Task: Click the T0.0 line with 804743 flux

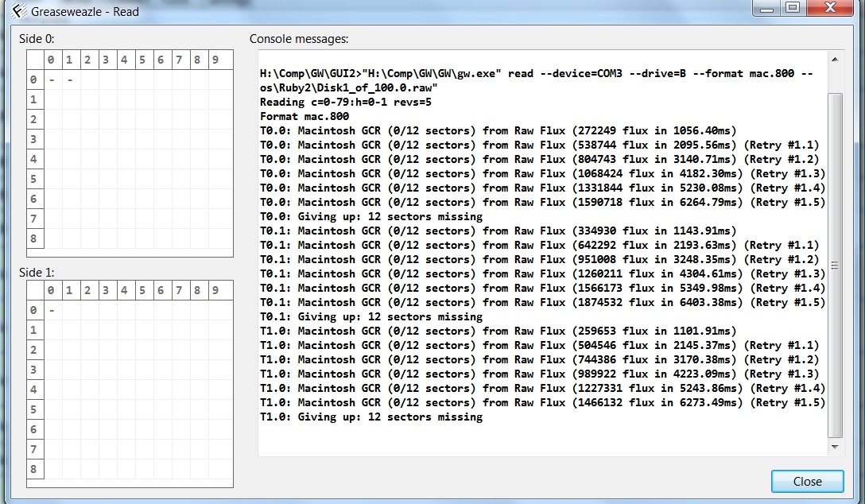Action: pyautogui.click(x=540, y=159)
